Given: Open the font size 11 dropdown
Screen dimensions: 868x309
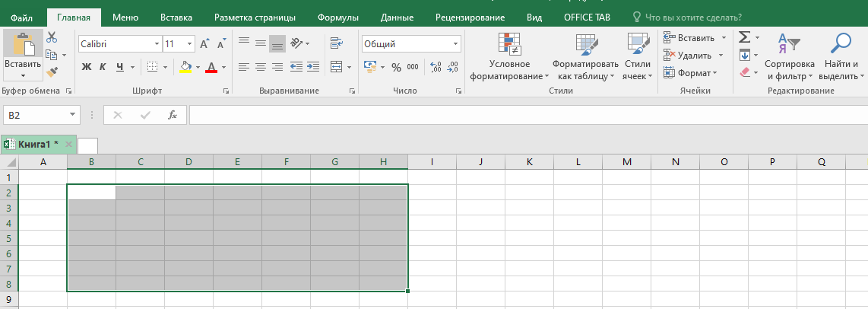Looking at the screenshot, I should (190, 44).
